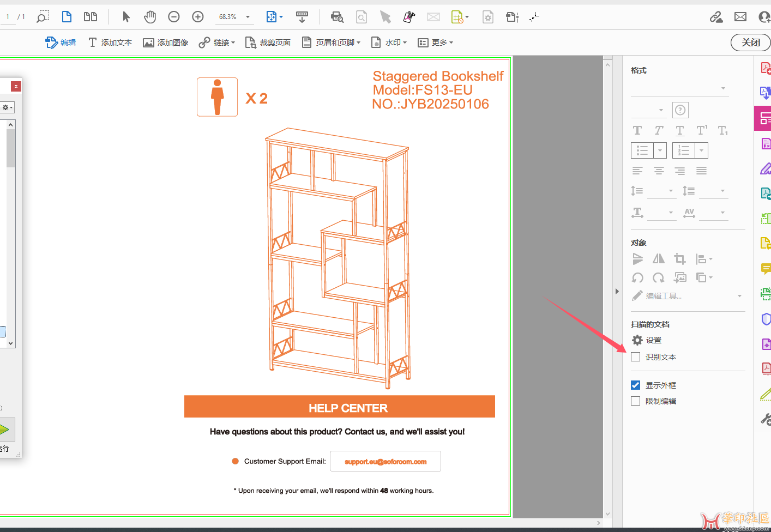The width and height of the screenshot is (771, 532).
Task: Open 编辑工具 edit using dropdown
Action: pos(687,296)
